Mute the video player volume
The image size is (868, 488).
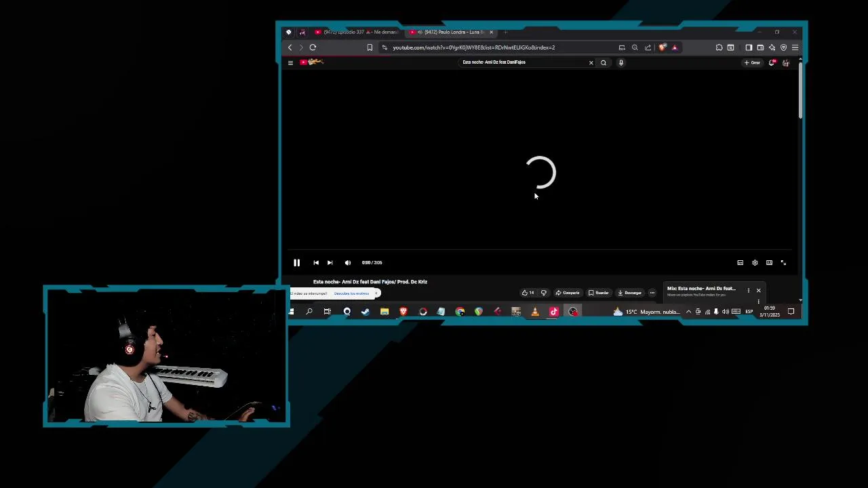point(348,262)
